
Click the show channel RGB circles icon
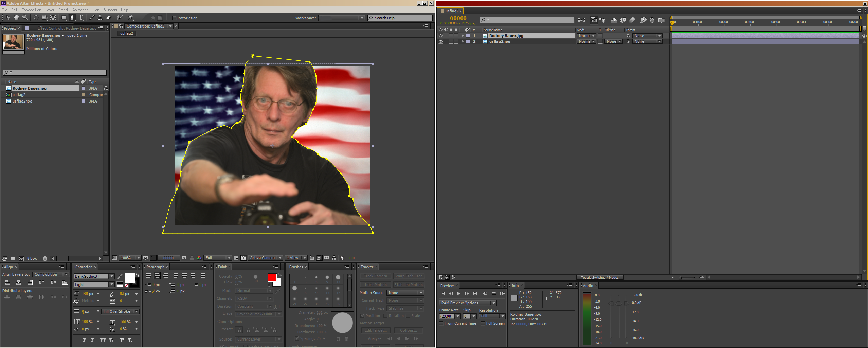(x=199, y=258)
